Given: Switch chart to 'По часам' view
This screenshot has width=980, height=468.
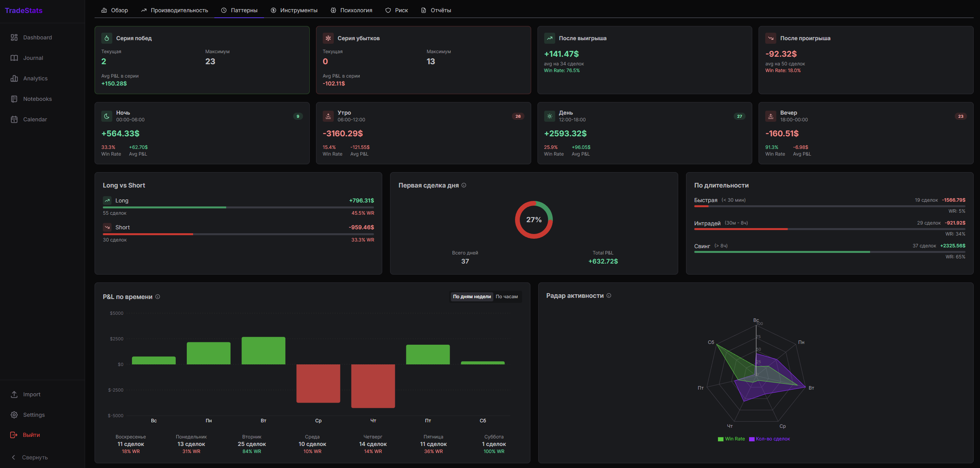Looking at the screenshot, I should click(x=508, y=296).
